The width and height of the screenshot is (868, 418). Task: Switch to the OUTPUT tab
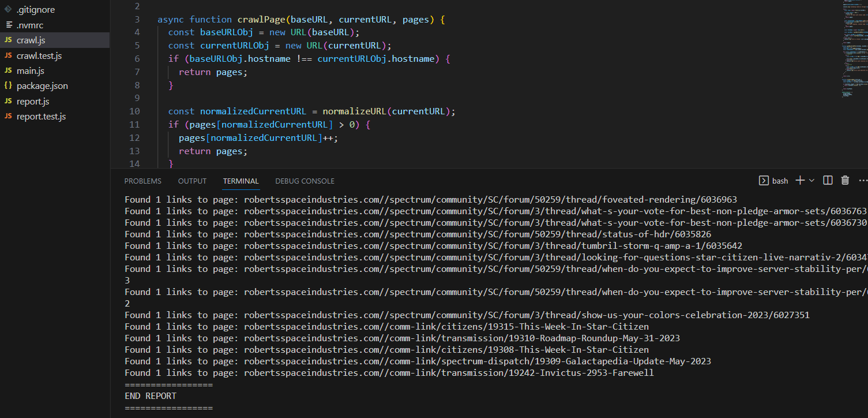pos(192,181)
